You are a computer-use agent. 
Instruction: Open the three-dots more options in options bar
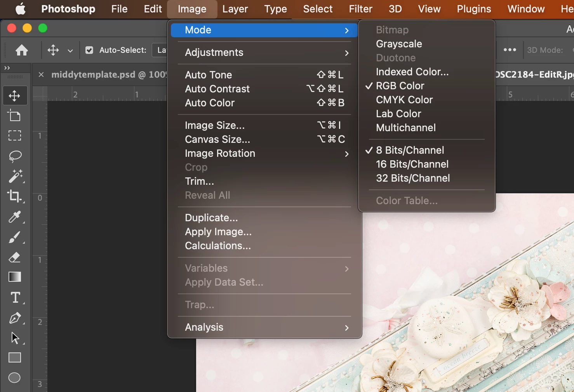[x=510, y=50]
